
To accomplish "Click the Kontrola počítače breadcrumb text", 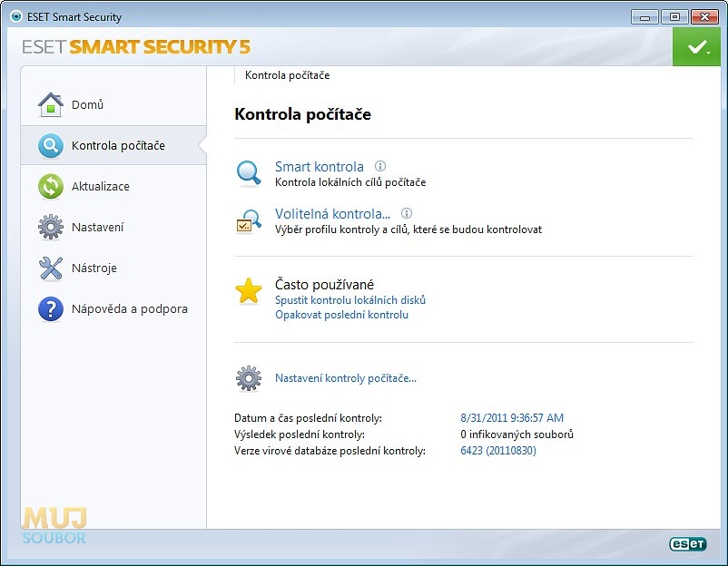I will (x=288, y=75).
